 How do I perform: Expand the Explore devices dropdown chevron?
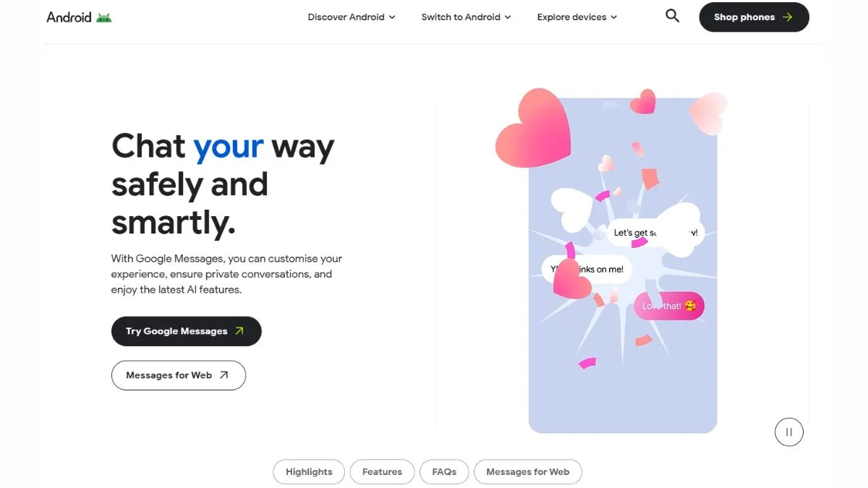(x=614, y=17)
